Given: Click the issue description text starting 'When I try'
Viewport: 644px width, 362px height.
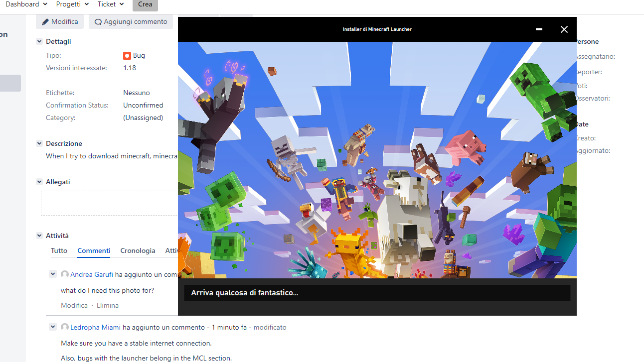Looking at the screenshot, I should click(x=112, y=156).
